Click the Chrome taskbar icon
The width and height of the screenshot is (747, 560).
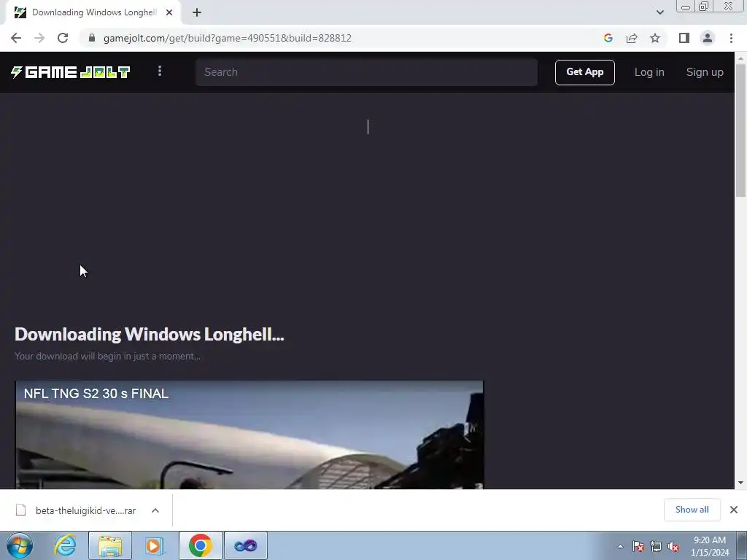[200, 545]
